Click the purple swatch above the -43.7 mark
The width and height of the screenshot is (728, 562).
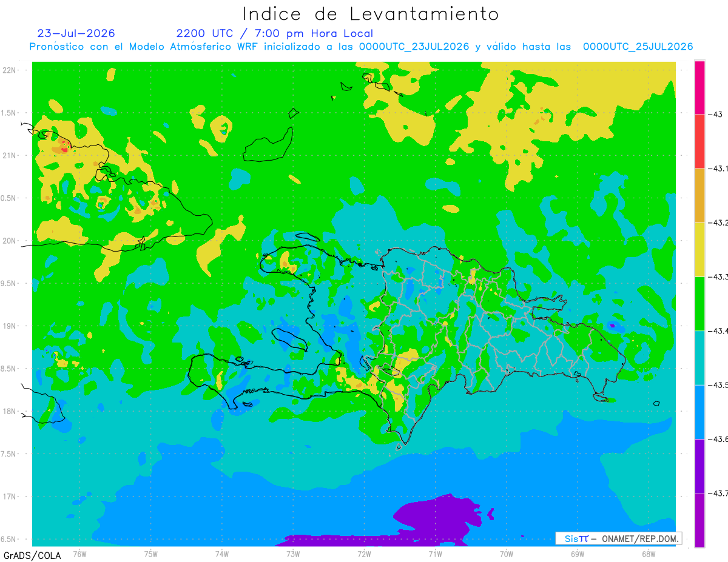click(x=699, y=466)
